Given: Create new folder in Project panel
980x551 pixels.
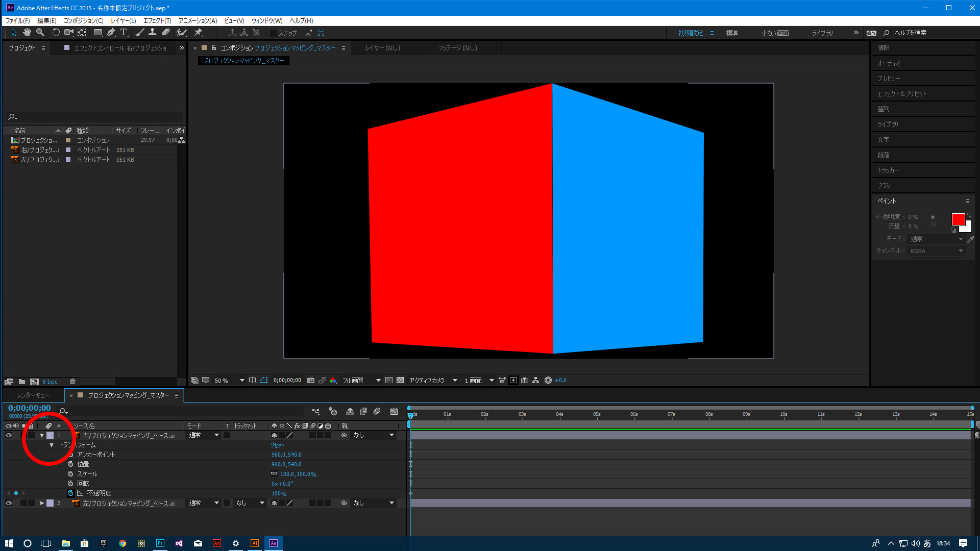Looking at the screenshot, I should pyautogui.click(x=22, y=382).
